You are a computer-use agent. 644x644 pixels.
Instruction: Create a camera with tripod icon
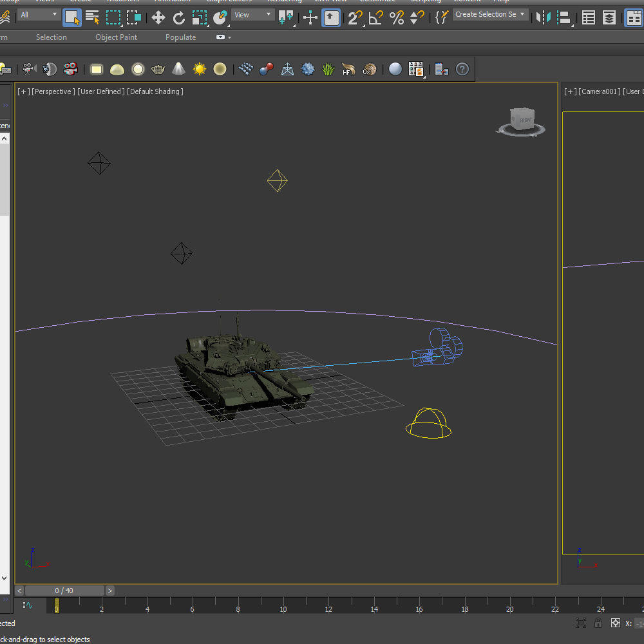[29, 69]
